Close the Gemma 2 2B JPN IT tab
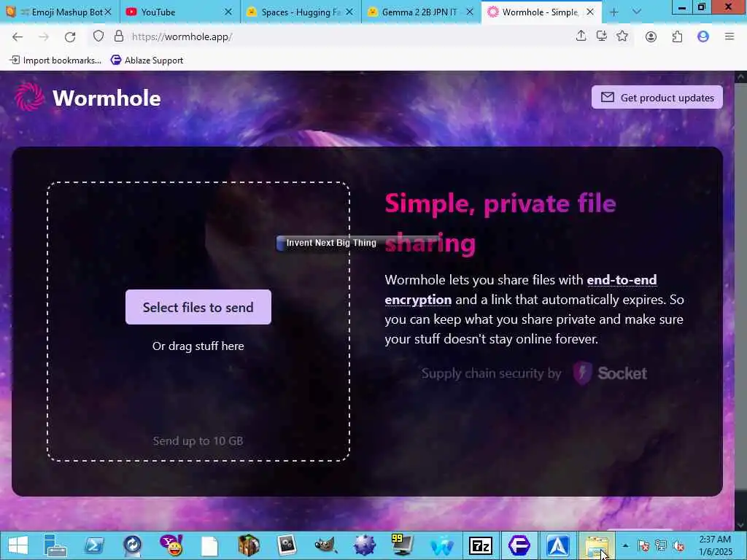The width and height of the screenshot is (747, 560). coord(470,12)
